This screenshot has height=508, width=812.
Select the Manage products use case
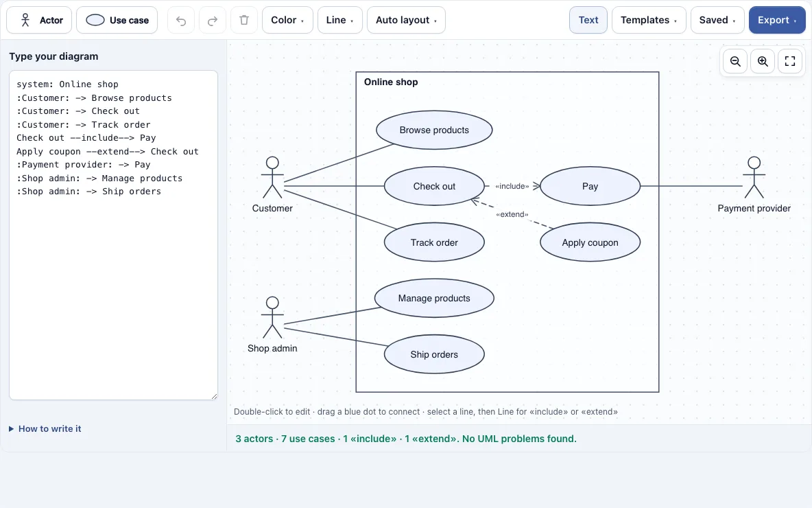[434, 298]
